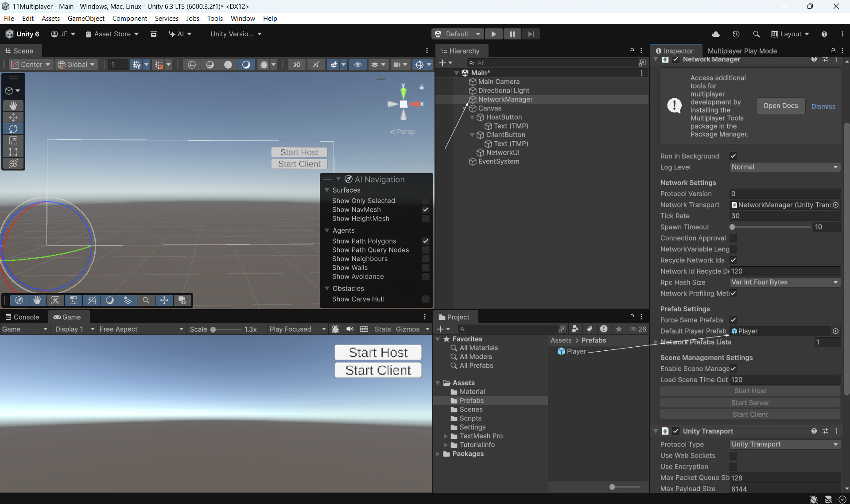Collapse the Canvas object in Hierarchy
Image resolution: width=850 pixels, height=504 pixels.
tap(465, 109)
